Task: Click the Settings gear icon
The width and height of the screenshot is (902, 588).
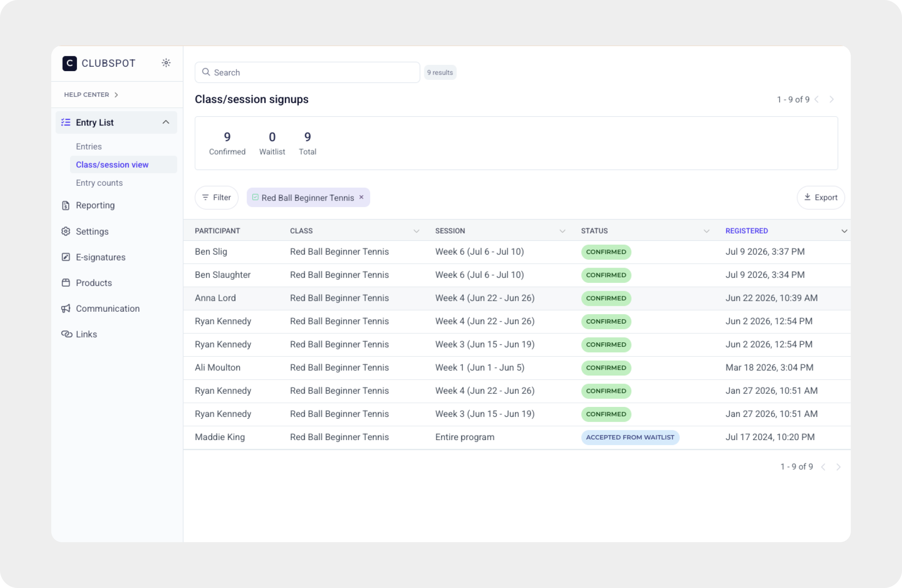Action: (66, 231)
